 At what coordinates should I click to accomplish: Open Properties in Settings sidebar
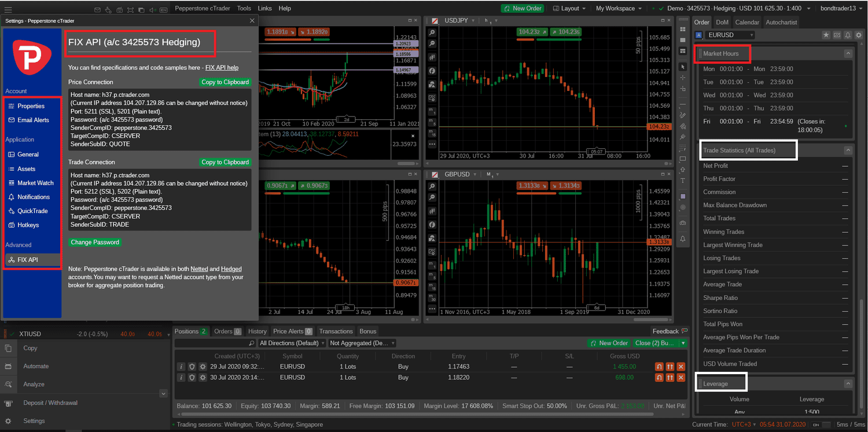[32, 106]
